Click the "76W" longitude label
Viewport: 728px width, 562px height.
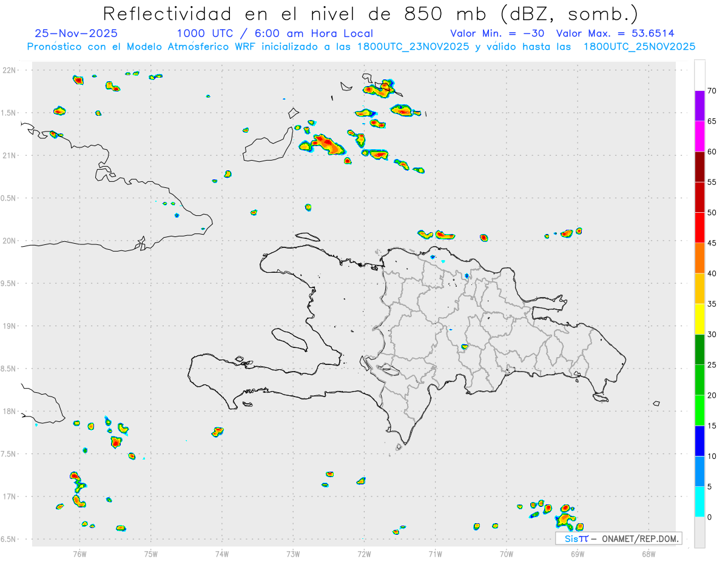(79, 553)
